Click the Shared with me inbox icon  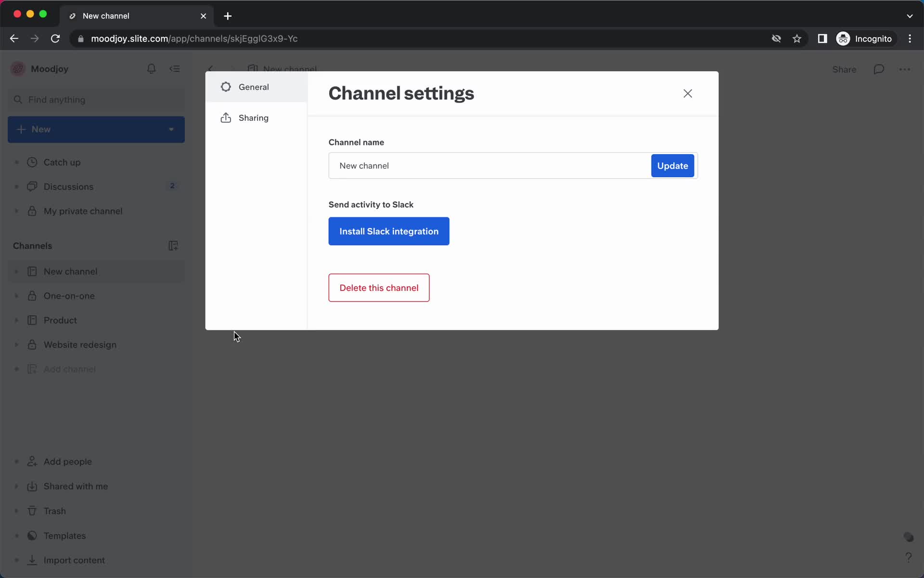32,486
